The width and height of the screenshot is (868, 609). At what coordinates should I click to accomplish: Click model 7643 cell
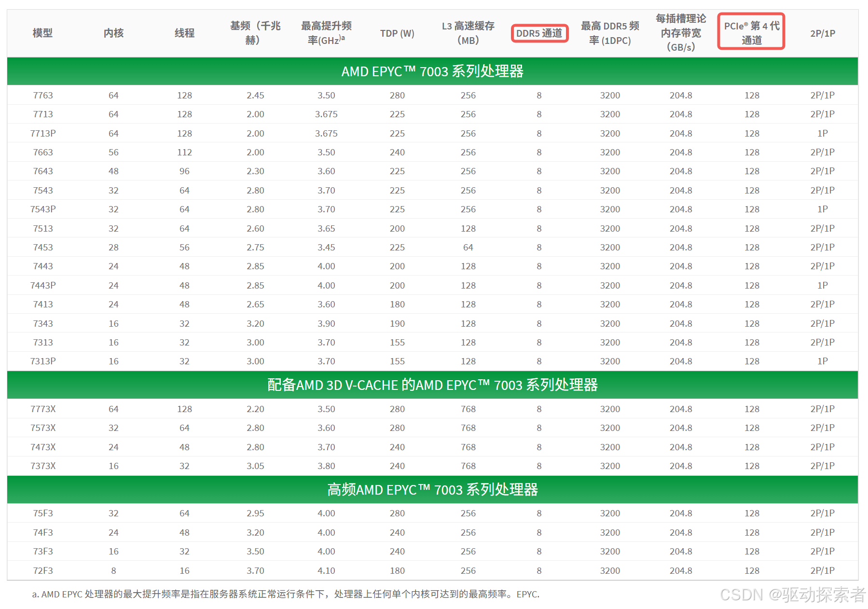[x=42, y=171]
